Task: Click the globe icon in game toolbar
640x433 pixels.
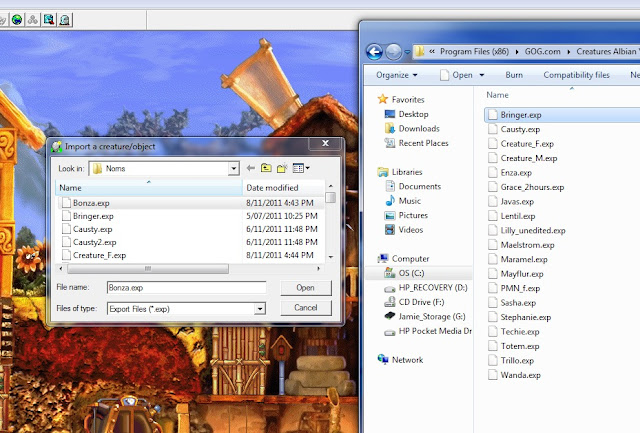Action: (x=17, y=20)
